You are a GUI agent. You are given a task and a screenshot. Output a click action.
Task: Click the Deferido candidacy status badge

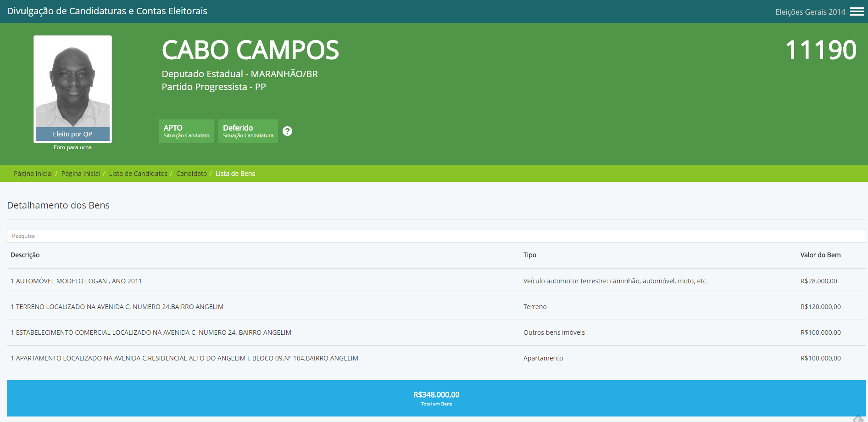[248, 131]
